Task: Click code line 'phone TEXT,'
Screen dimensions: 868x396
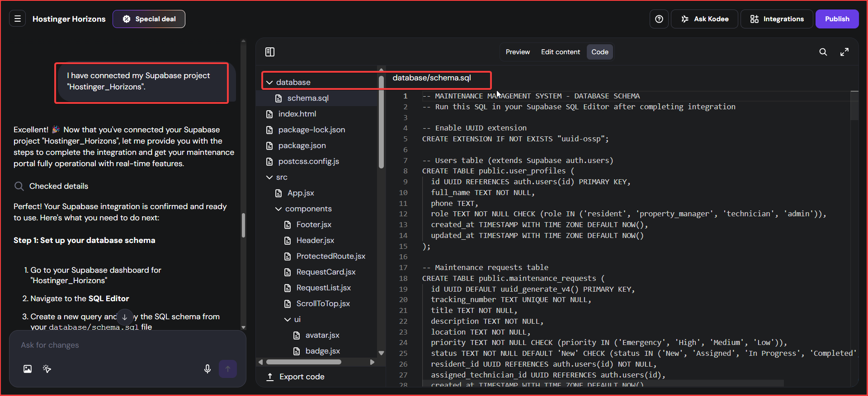Action: coord(454,203)
